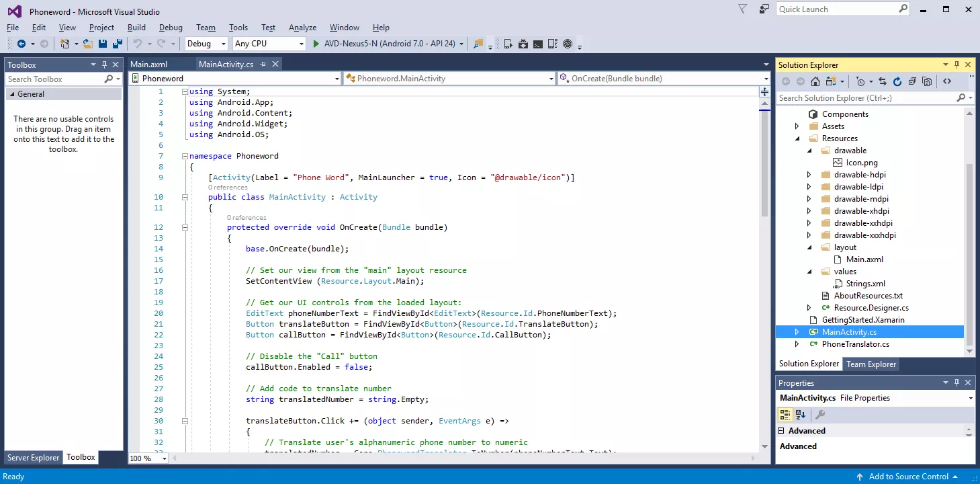Open the Analyze menu
Viewport: 980px width, 484px height.
click(302, 28)
